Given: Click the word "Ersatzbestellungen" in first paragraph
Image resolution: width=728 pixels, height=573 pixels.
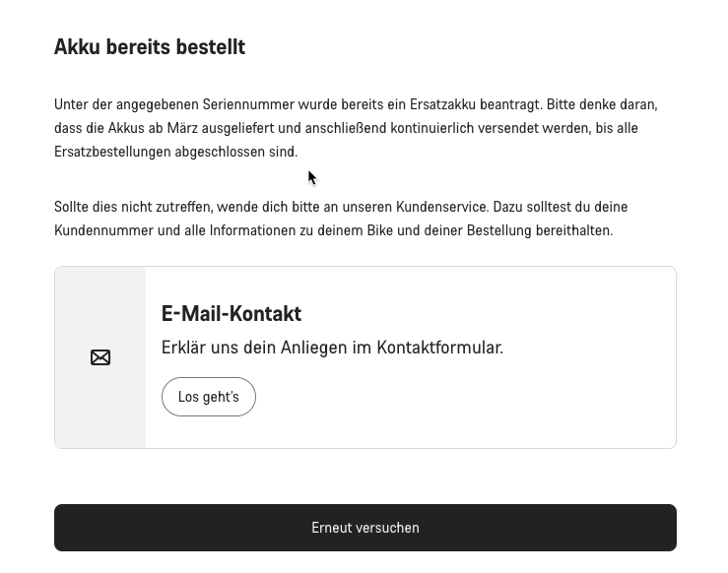Looking at the screenshot, I should [x=112, y=152].
